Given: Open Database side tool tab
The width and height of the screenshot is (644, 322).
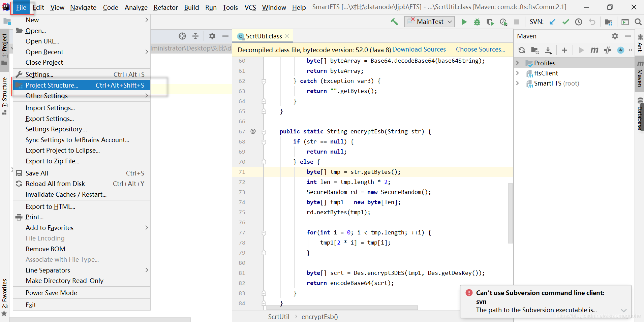Looking at the screenshot, I should pos(640,114).
